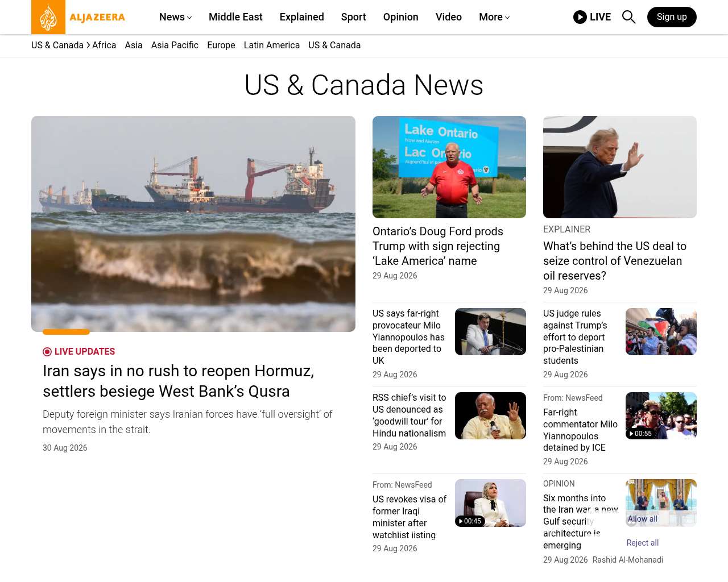Click the 30 Aug 2026 date

65,448
